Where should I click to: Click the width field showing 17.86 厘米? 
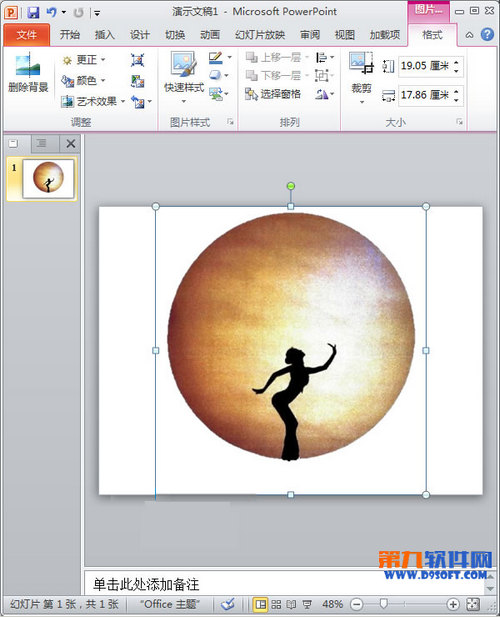pos(425,95)
